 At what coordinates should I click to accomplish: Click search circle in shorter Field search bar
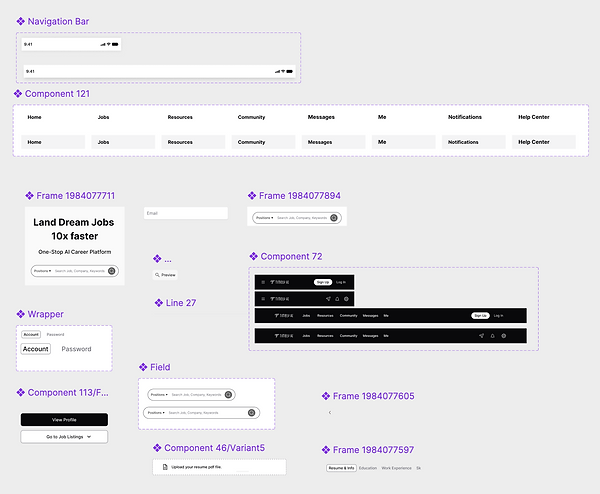[x=228, y=395]
